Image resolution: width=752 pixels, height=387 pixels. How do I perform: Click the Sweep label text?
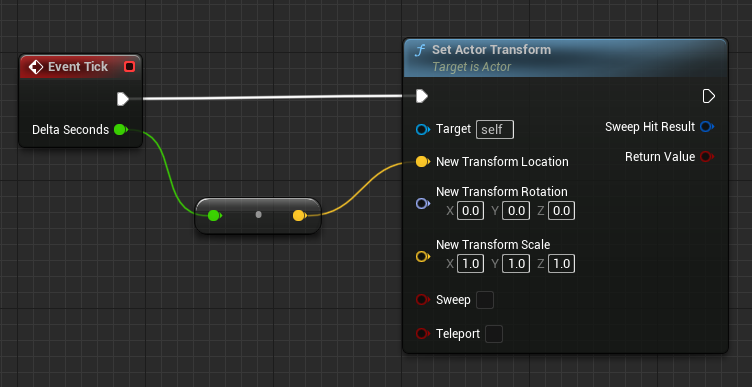453,300
